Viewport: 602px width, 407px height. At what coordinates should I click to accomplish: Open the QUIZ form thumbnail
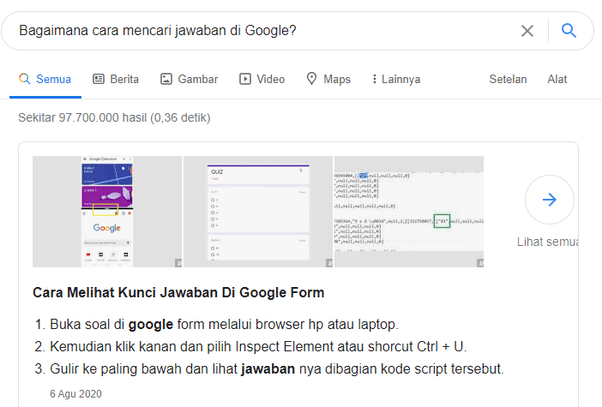click(x=258, y=211)
